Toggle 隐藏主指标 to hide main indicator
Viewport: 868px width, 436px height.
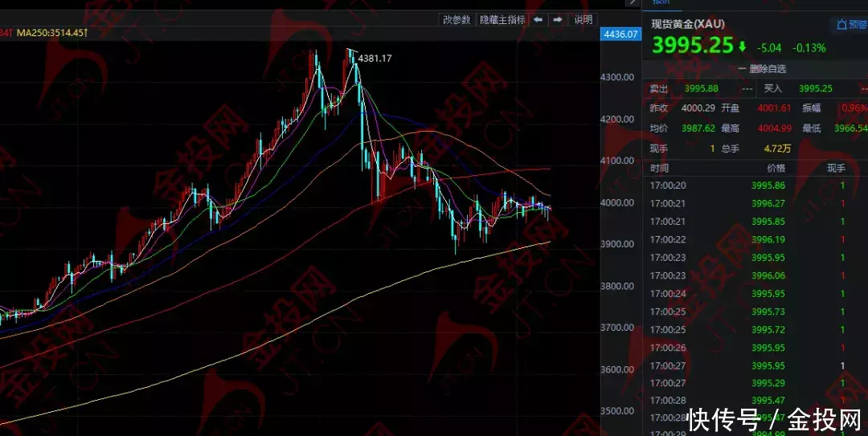click(502, 20)
